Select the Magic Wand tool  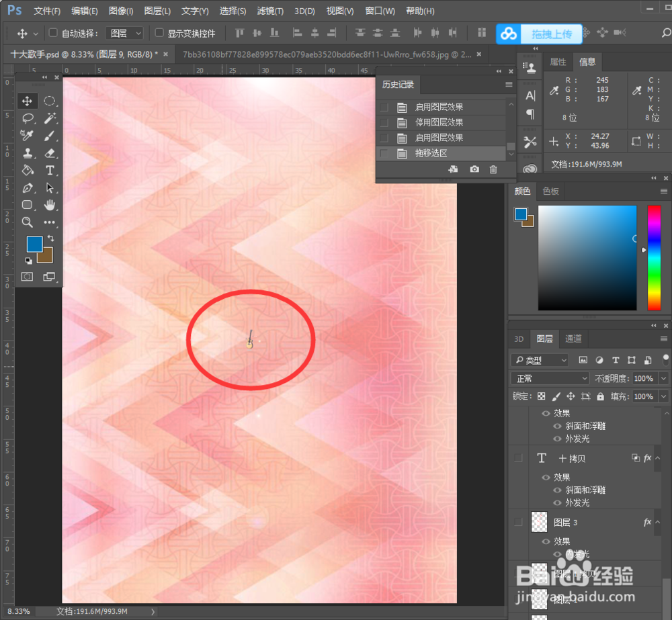coord(50,118)
